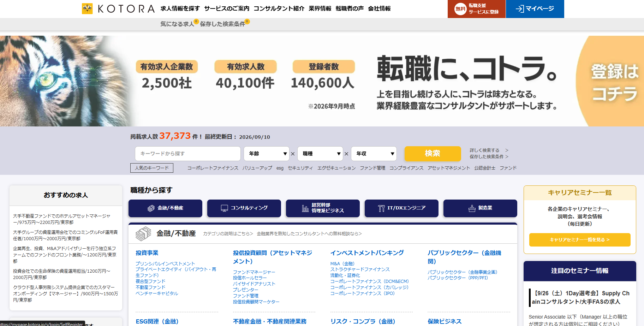Select the IT/DXエンジニア category tab
644x326 pixels.
[x=401, y=208]
